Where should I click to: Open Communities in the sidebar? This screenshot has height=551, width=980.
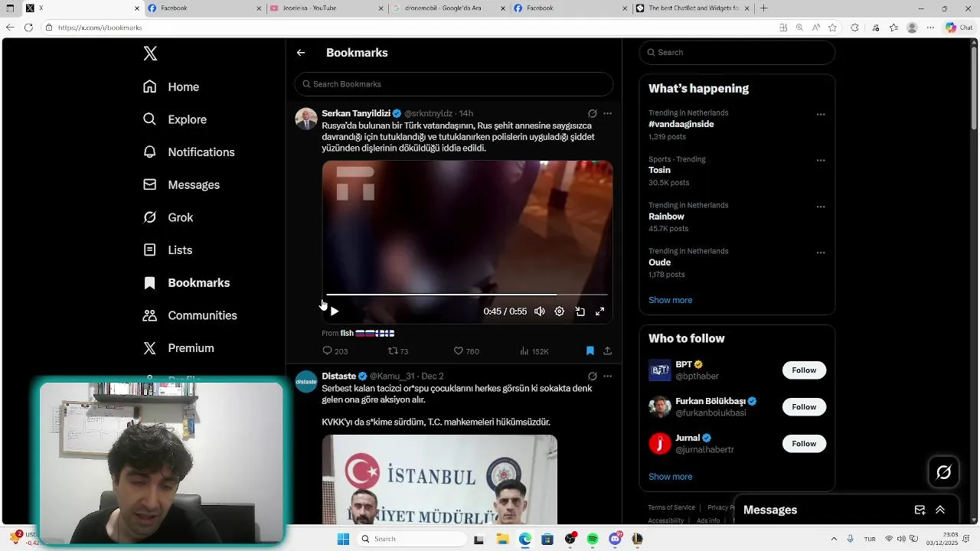(x=191, y=315)
